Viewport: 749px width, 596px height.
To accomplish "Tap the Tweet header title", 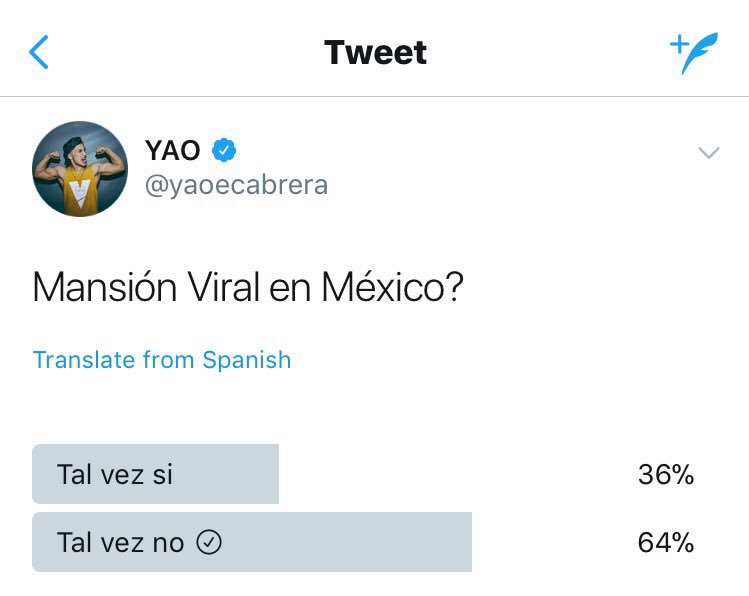I will [375, 52].
